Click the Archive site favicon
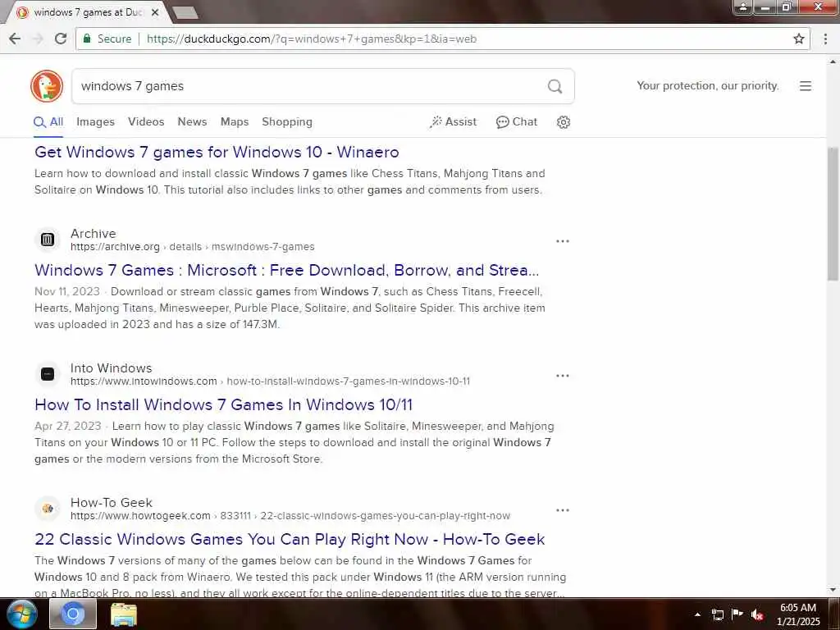840x630 pixels. pos(47,240)
